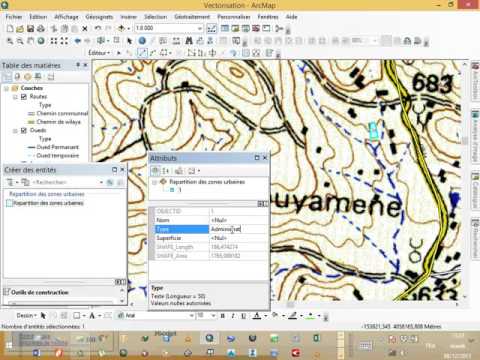Toggle Italic text button on drawing toolbar
Image resolution: width=480 pixels, height=360 pixels.
(233, 316)
